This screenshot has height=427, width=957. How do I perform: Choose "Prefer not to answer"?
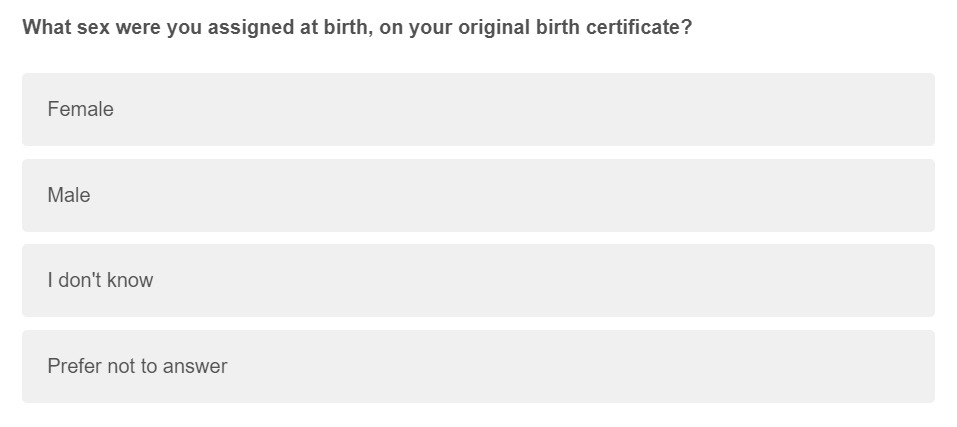478,366
